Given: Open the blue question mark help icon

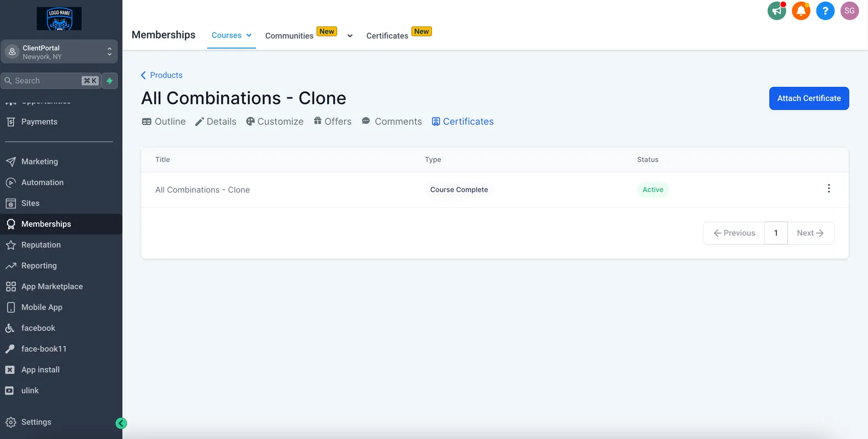Looking at the screenshot, I should 825,11.
